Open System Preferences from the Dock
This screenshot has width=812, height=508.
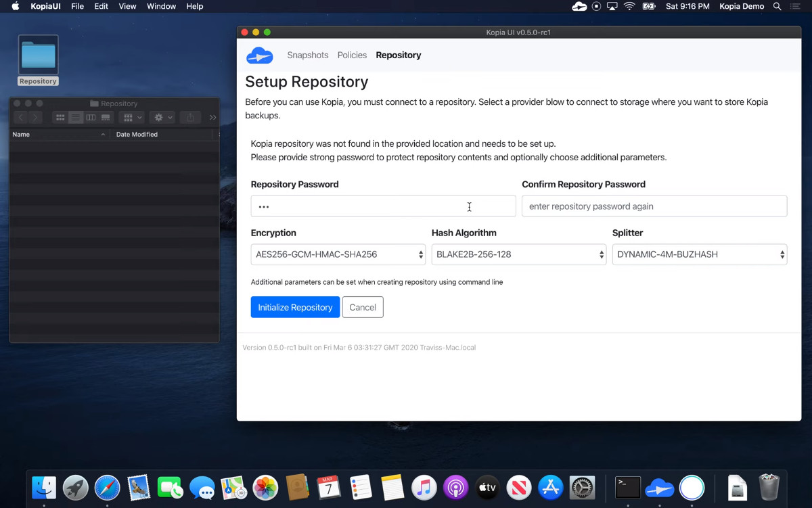tap(583, 487)
